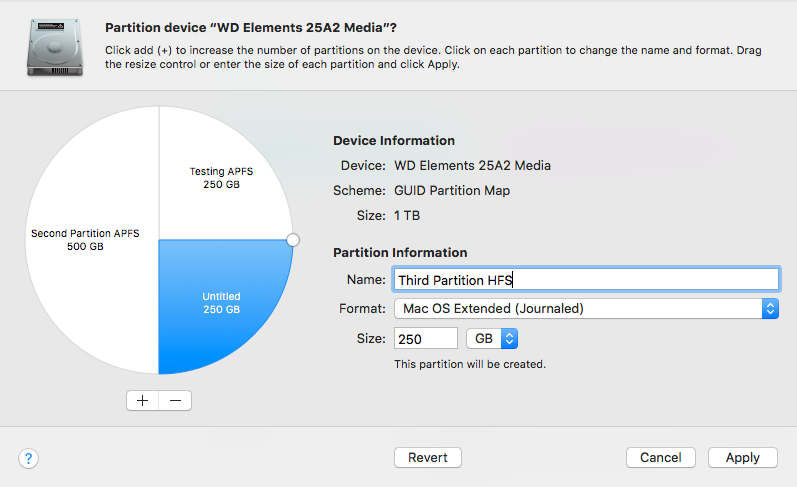Click the add partition plus button
This screenshot has height=487, width=797.
(x=142, y=401)
